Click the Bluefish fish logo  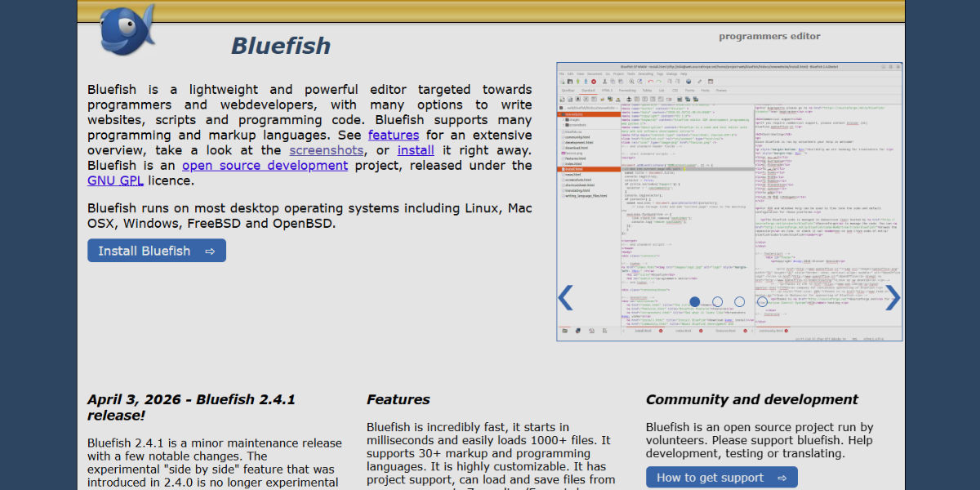point(122,31)
